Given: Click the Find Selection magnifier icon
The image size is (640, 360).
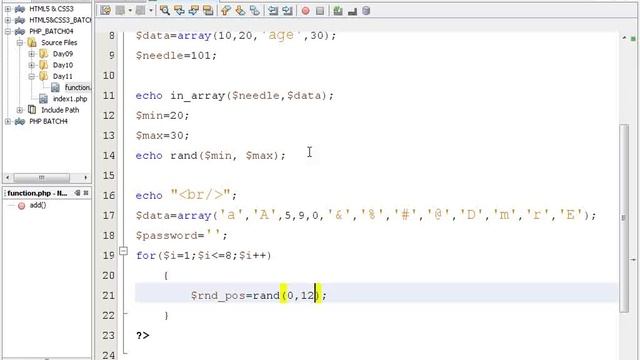Looking at the screenshot, I should [165, 11].
